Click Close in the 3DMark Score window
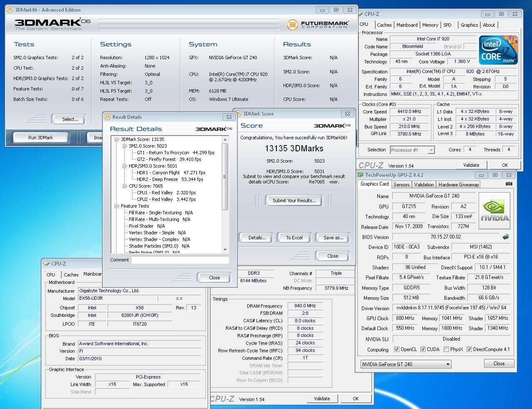The image size is (532, 409). tap(333, 256)
